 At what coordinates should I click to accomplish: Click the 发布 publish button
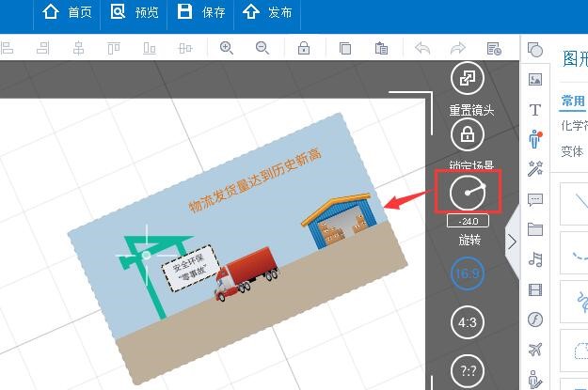(268, 13)
